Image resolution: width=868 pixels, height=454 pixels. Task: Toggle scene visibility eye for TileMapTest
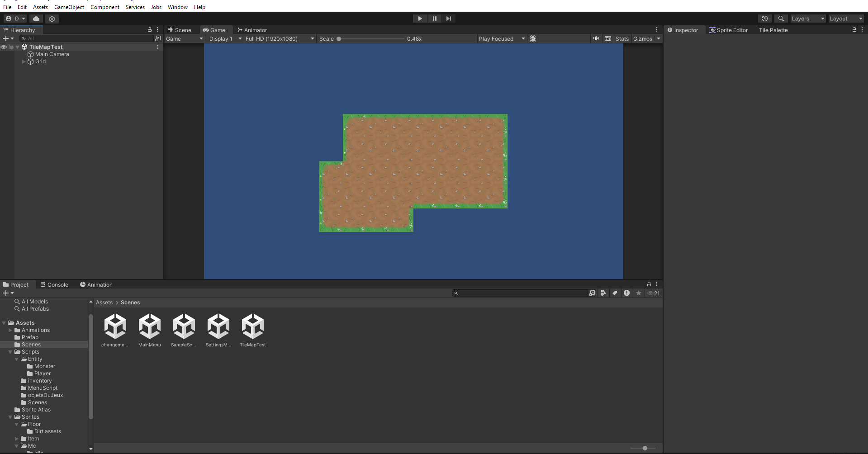[x=4, y=47]
